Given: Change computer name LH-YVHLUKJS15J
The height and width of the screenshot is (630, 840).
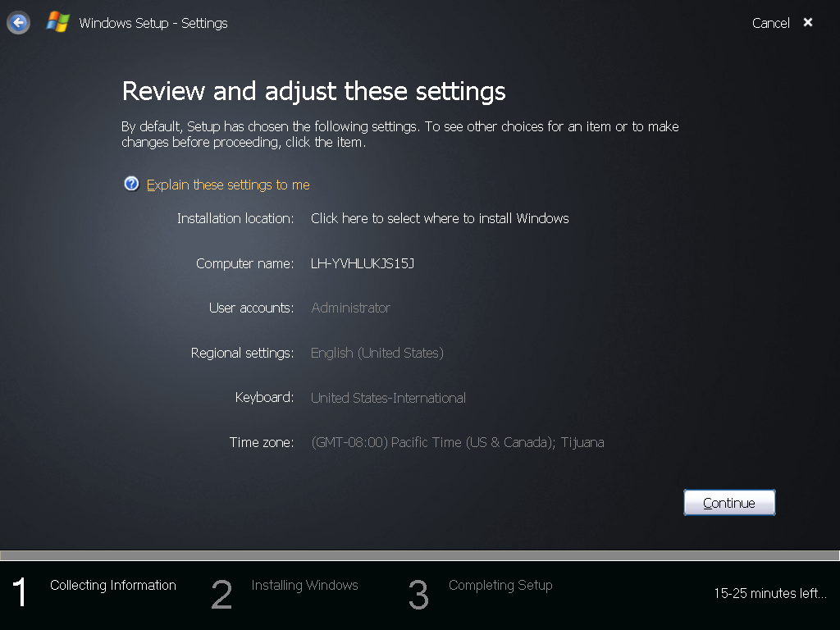Looking at the screenshot, I should [363, 263].
